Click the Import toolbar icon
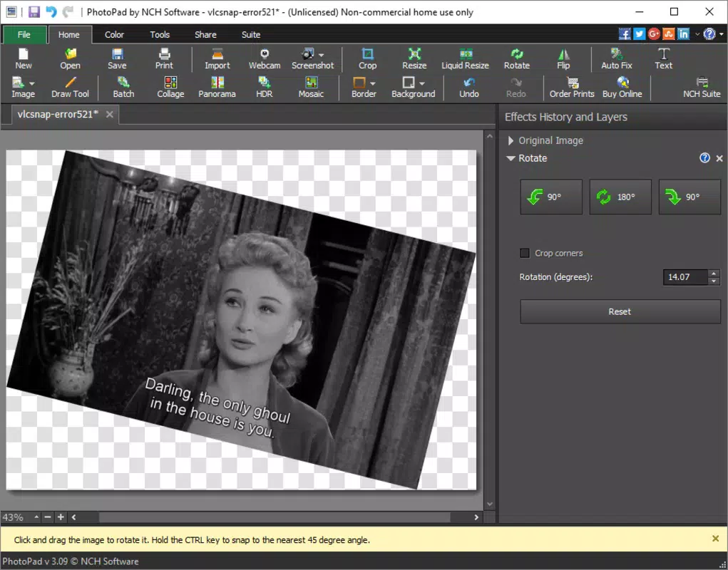 click(x=217, y=58)
